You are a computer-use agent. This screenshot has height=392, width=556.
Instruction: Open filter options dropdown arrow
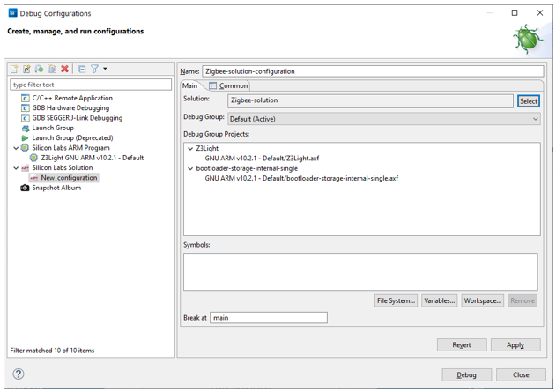coord(105,69)
